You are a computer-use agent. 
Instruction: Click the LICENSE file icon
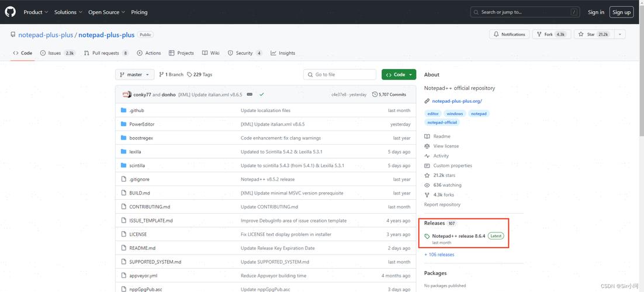(x=124, y=234)
